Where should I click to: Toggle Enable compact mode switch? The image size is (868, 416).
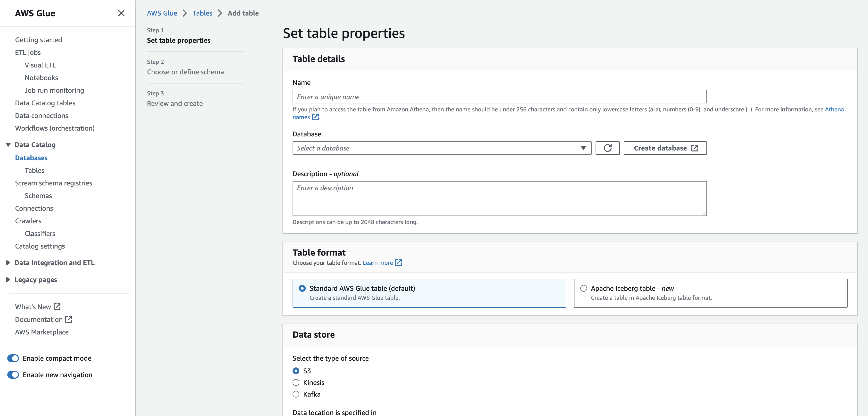click(13, 358)
